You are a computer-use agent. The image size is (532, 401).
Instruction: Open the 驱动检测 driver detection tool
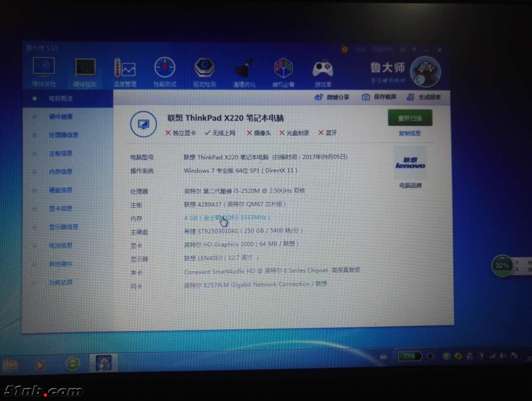[204, 73]
